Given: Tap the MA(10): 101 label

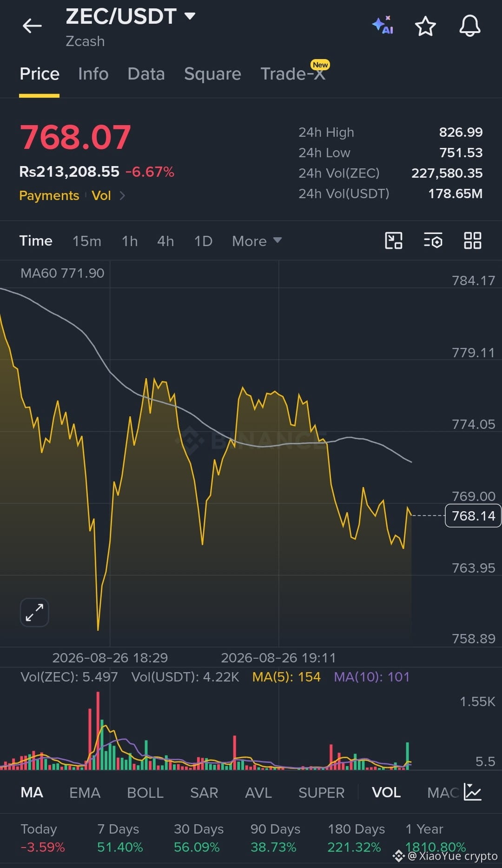Looking at the screenshot, I should (372, 677).
